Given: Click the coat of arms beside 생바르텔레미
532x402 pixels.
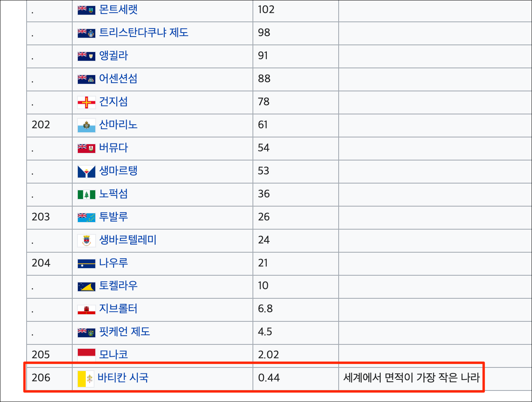Looking at the screenshot, I should (x=87, y=240).
